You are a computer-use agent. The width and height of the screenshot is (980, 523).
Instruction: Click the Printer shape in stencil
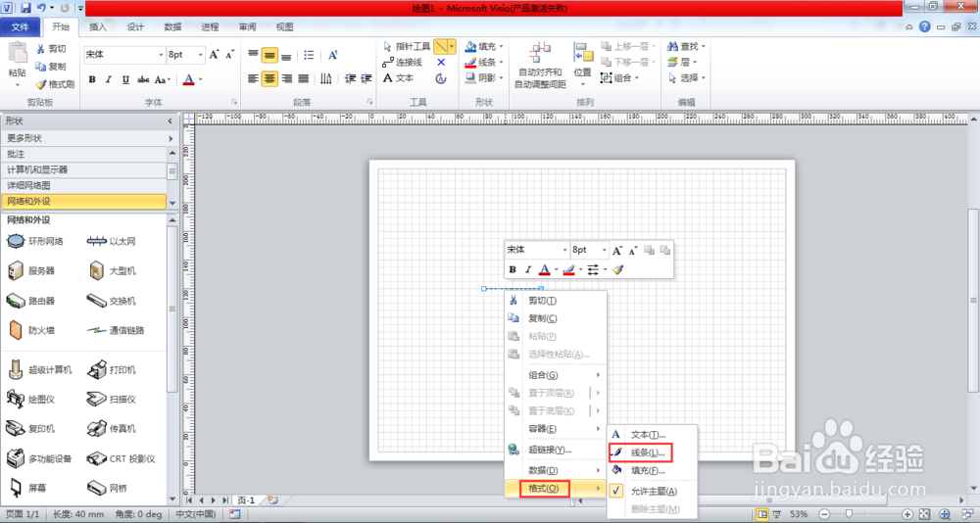97,369
